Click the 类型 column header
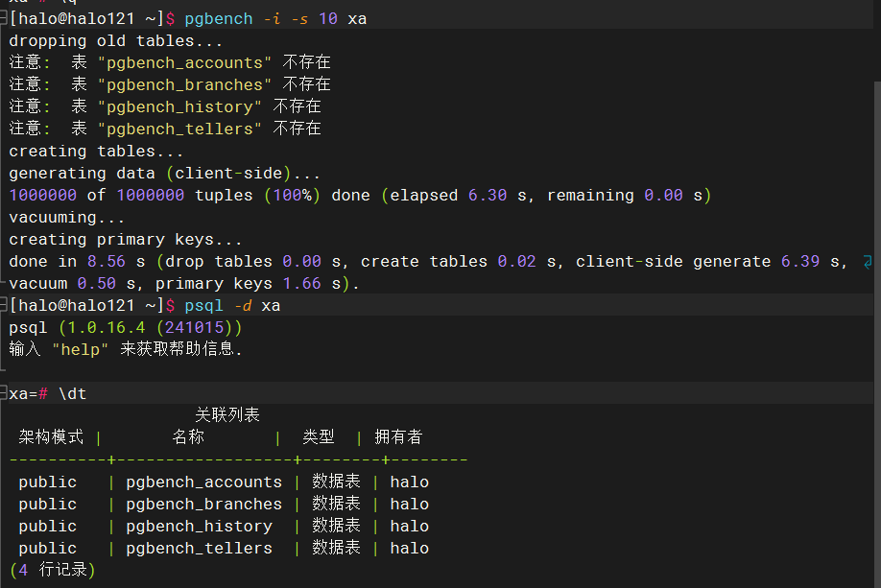Viewport: 881px width, 588px height. point(319,437)
